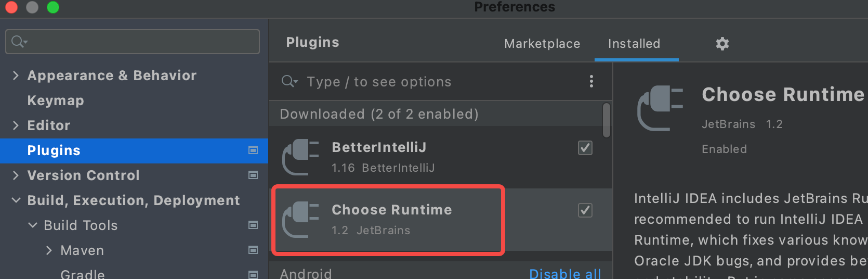The height and width of the screenshot is (279, 868).
Task: Disable the Choose Runtime plugin checkbox
Action: point(585,210)
